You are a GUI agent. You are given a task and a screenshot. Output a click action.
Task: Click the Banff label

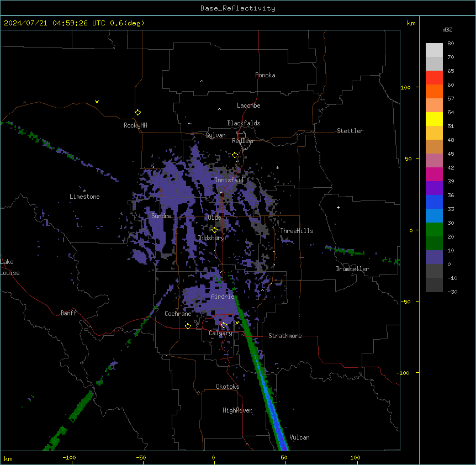pyautogui.click(x=68, y=313)
